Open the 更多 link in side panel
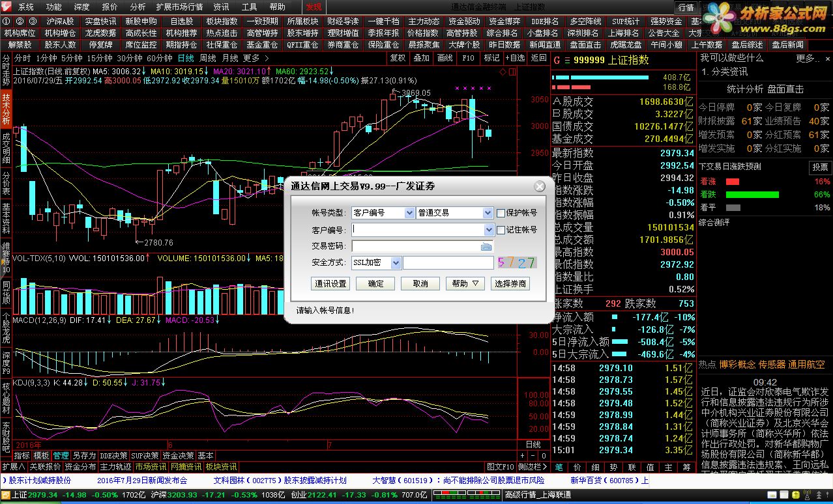This screenshot has height=504, width=833. coord(806,58)
